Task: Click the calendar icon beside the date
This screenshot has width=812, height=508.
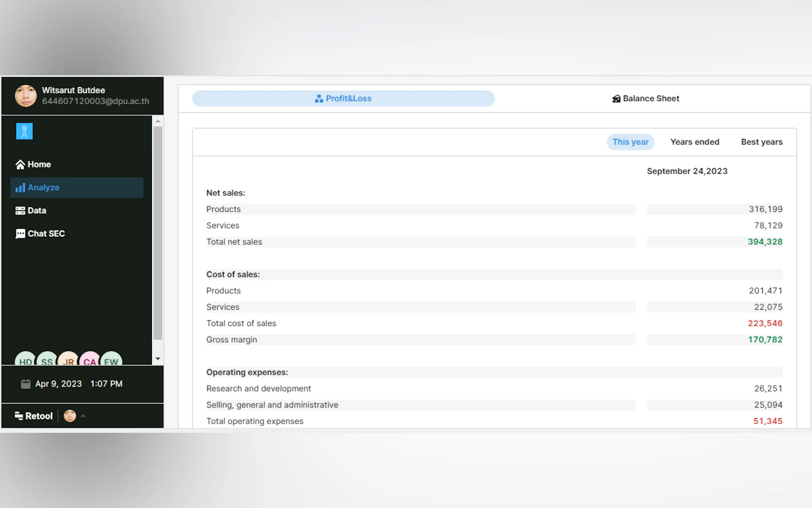Action: pos(26,384)
